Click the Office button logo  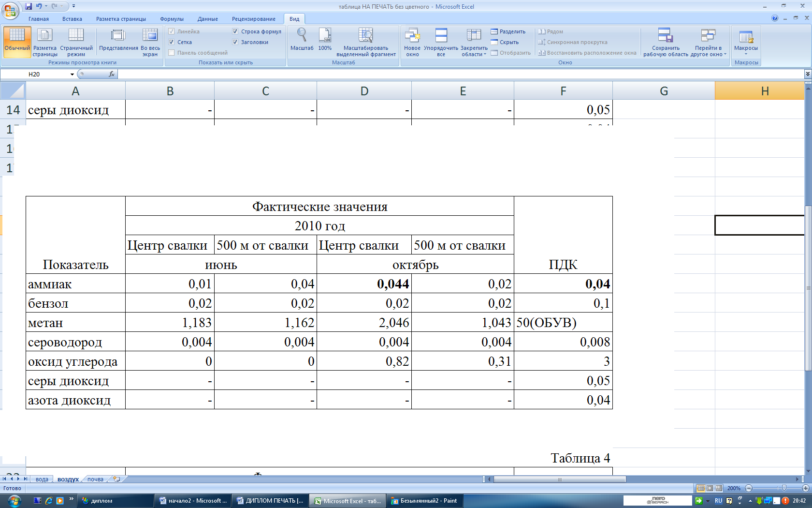[x=10, y=10]
